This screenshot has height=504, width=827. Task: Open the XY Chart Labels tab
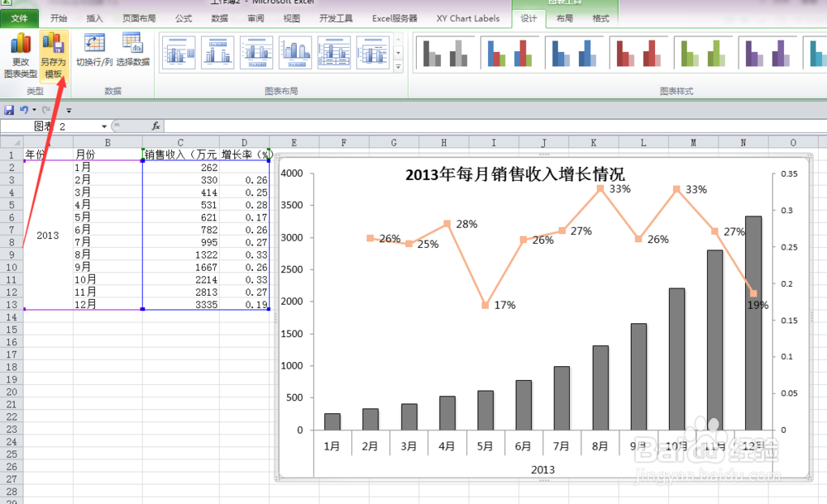(x=467, y=18)
